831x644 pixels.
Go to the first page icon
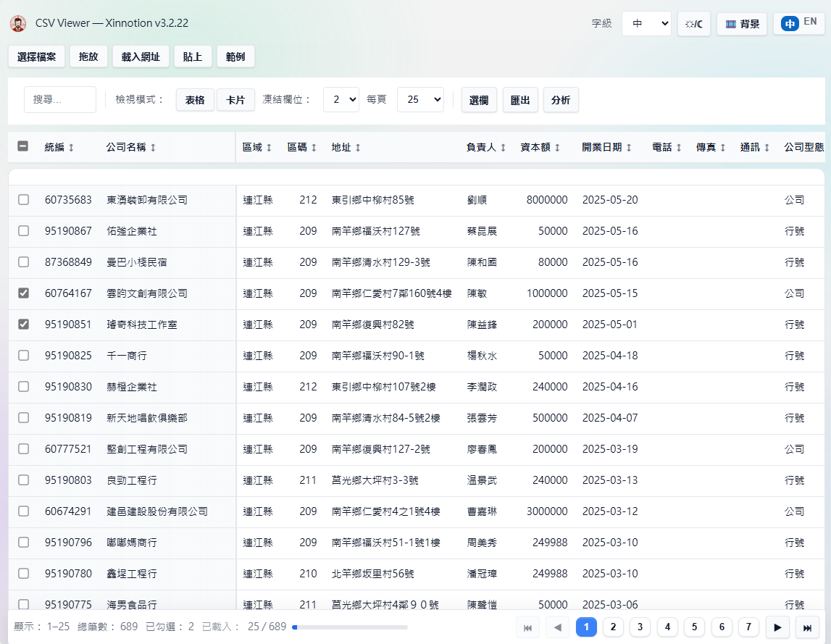click(527, 627)
